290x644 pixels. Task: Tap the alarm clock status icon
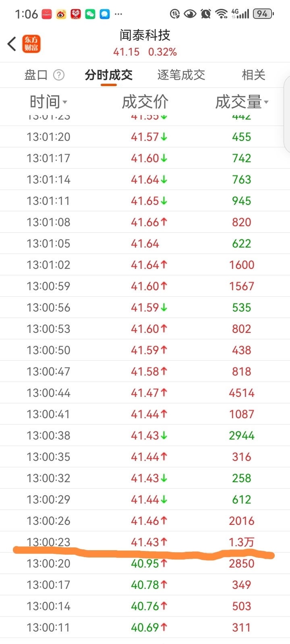pyautogui.click(x=206, y=14)
